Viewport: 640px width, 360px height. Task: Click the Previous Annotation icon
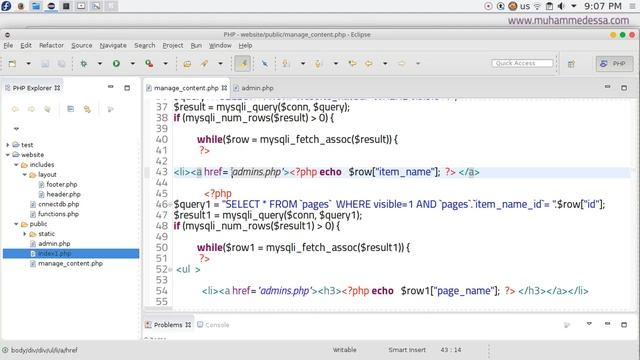coord(319,64)
